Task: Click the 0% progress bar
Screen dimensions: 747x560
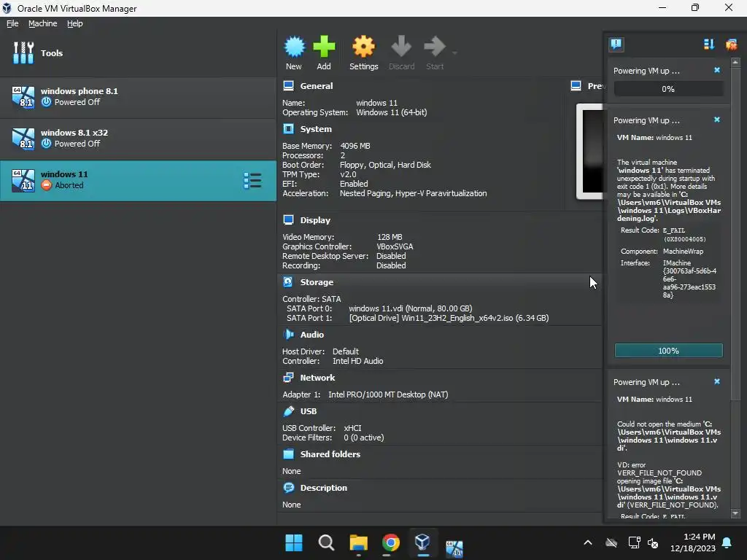Action: [x=668, y=89]
